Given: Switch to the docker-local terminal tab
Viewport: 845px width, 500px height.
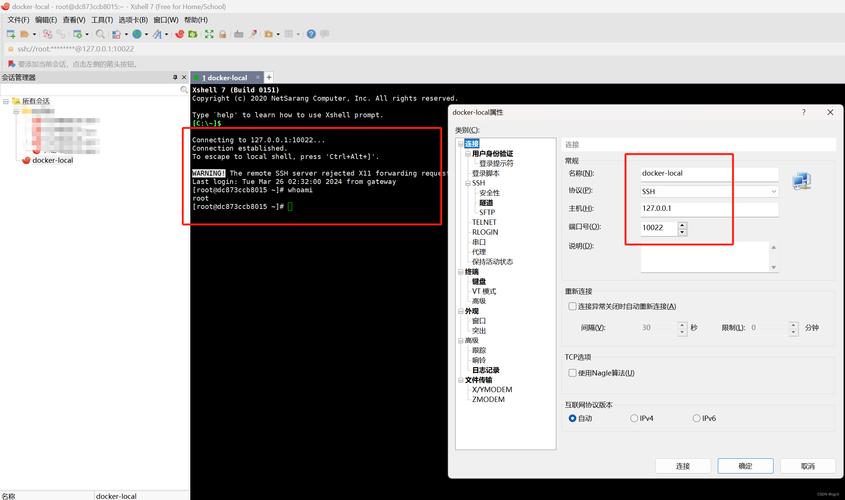Looking at the screenshot, I should click(x=227, y=77).
